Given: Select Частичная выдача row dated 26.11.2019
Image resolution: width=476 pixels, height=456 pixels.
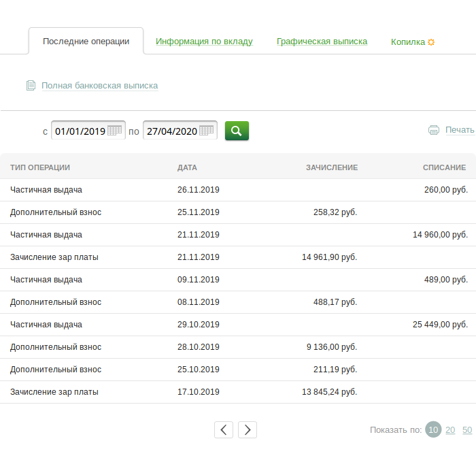Looking at the screenshot, I should (238, 190).
